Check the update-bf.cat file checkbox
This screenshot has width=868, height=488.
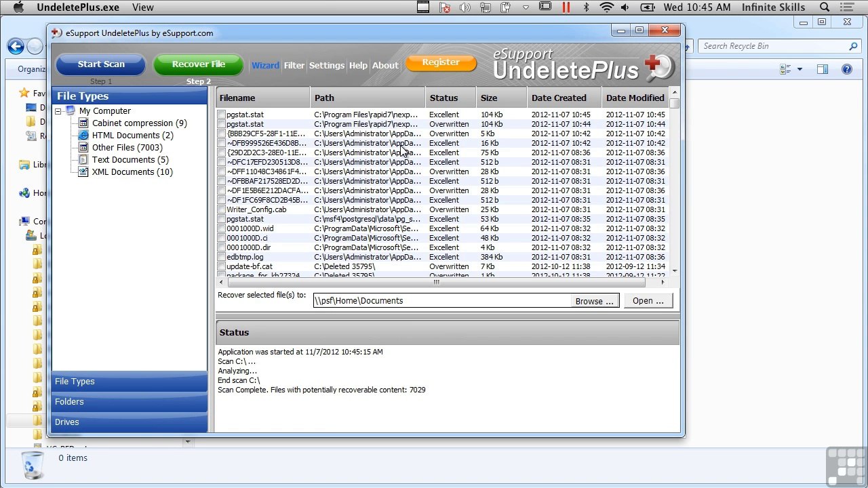click(x=222, y=266)
